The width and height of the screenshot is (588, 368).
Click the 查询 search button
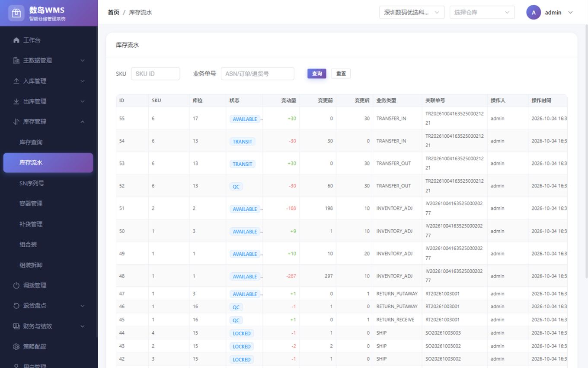[317, 74]
